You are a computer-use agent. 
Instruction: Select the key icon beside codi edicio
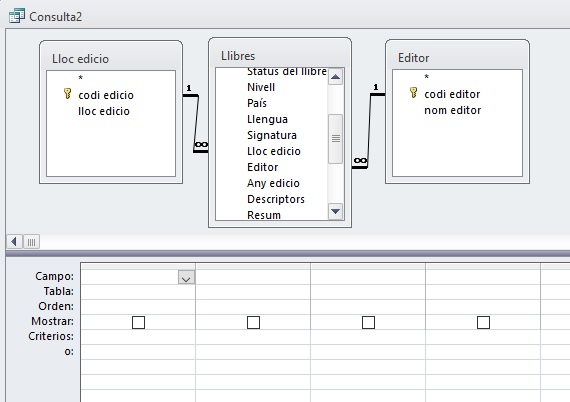[67, 94]
